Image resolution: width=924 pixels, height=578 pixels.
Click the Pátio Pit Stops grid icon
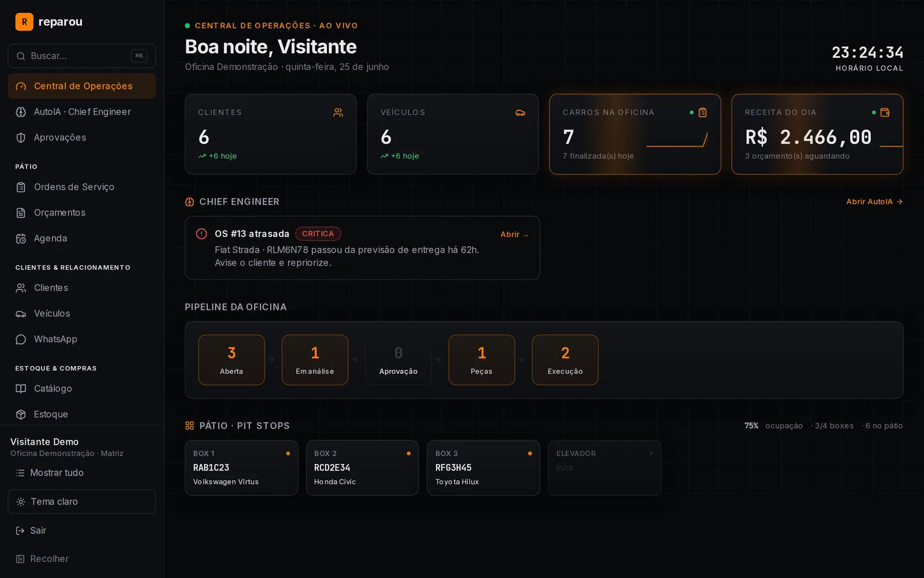[x=189, y=426]
